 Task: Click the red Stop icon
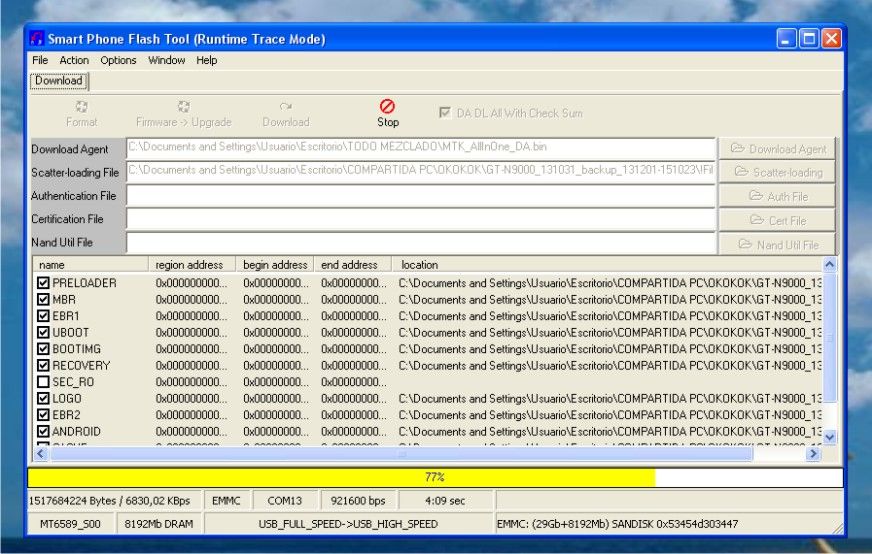388,106
